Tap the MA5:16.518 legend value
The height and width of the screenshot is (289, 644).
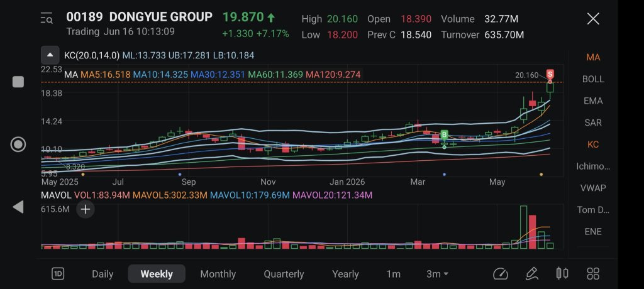[x=106, y=75]
